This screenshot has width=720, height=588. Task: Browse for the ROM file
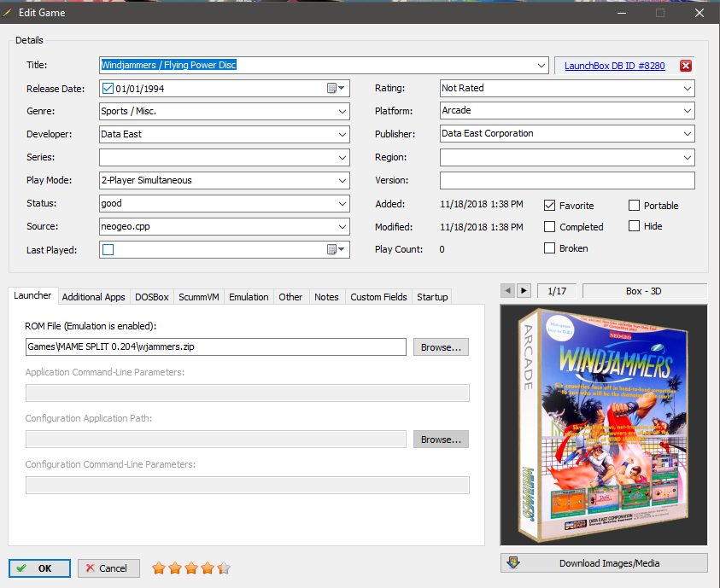tap(441, 347)
